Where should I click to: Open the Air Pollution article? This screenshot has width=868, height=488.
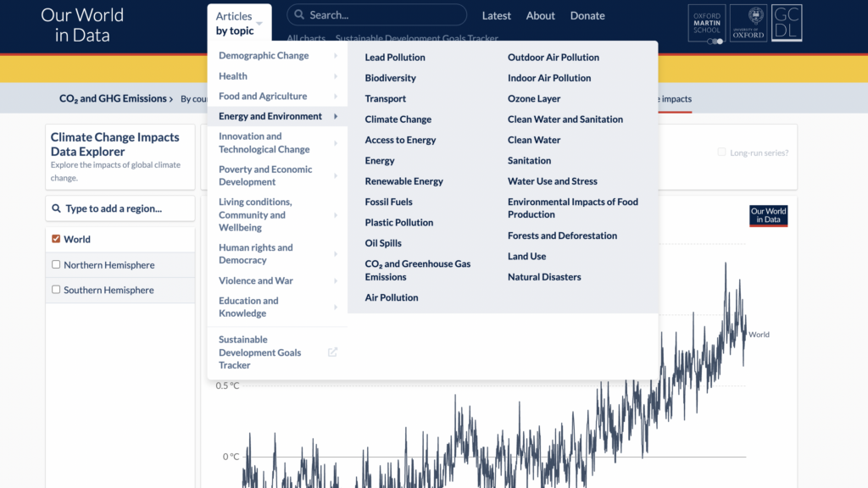coord(392,297)
